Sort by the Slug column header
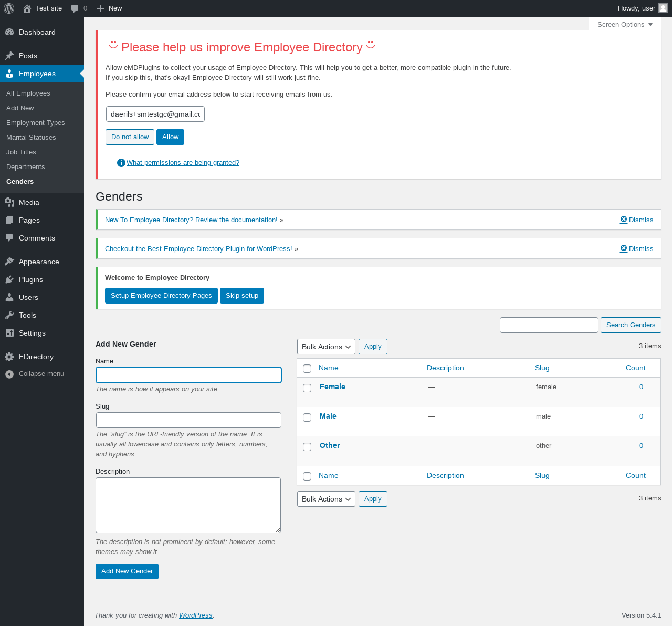Viewport: 672px width, 626px height. point(542,368)
